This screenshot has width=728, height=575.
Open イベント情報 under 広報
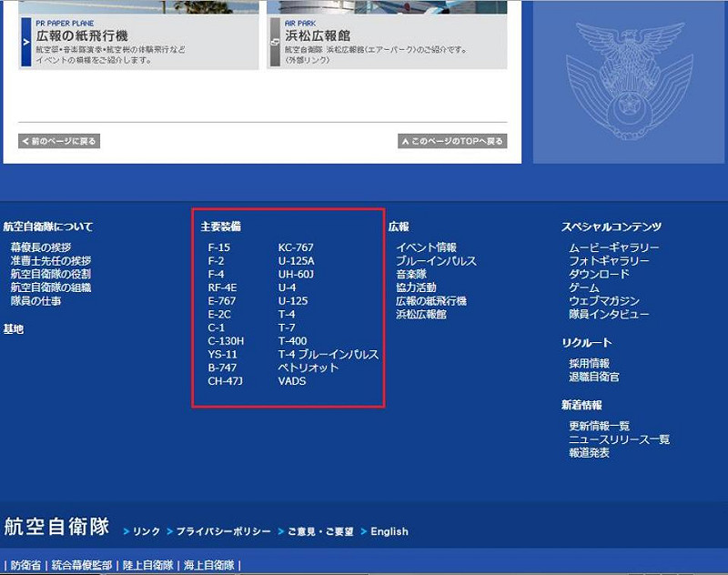point(426,247)
